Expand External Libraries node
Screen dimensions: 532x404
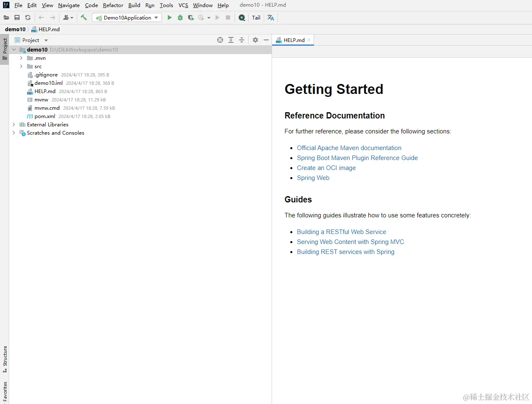tap(14, 125)
